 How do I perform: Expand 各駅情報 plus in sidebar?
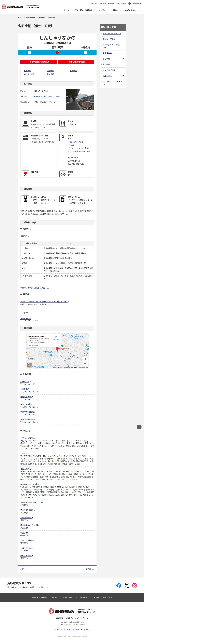(x=123, y=59)
